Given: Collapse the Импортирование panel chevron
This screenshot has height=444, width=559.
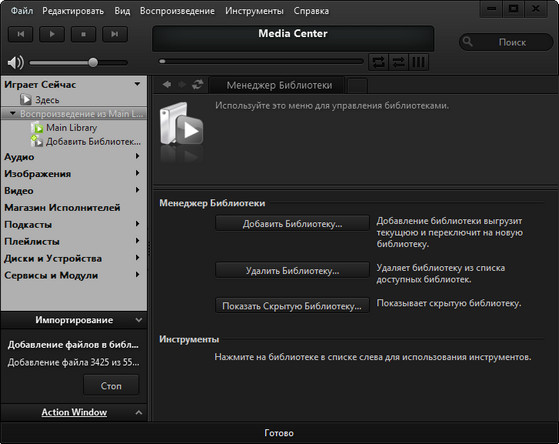Looking at the screenshot, I should coord(139,320).
